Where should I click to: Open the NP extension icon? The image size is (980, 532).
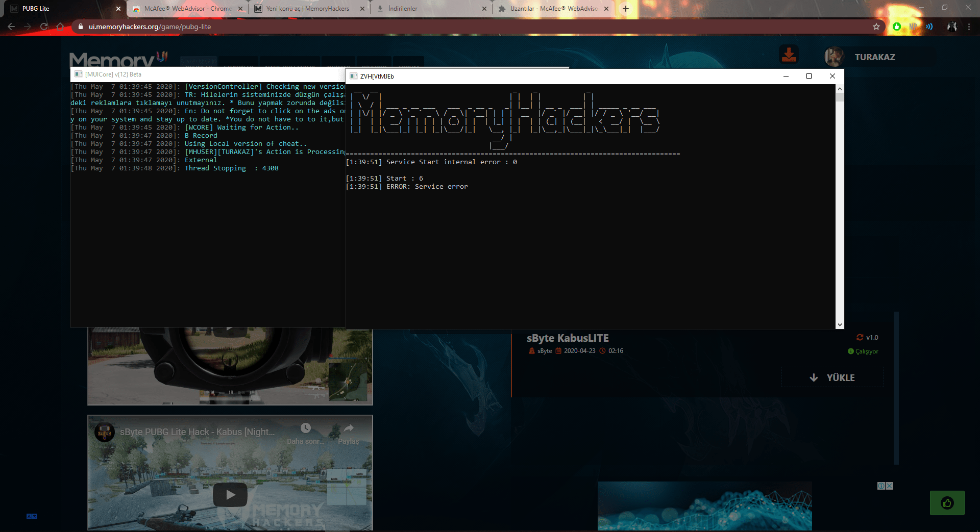pyautogui.click(x=913, y=27)
